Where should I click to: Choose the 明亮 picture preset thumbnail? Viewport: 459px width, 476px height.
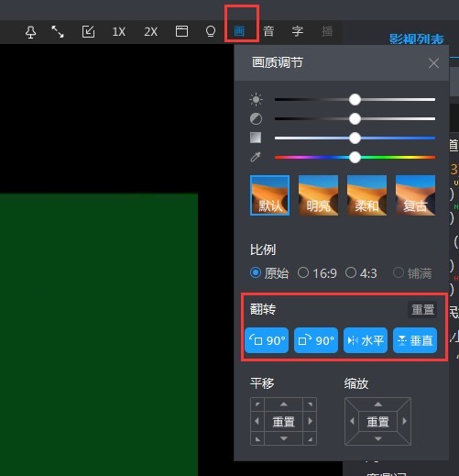tap(318, 195)
